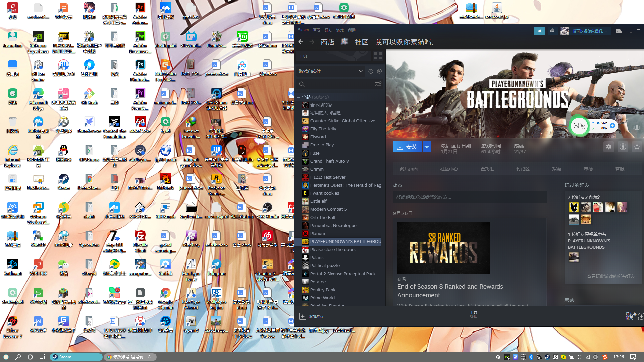
Task: Open the 讨论区 discussions link
Action: (523, 169)
